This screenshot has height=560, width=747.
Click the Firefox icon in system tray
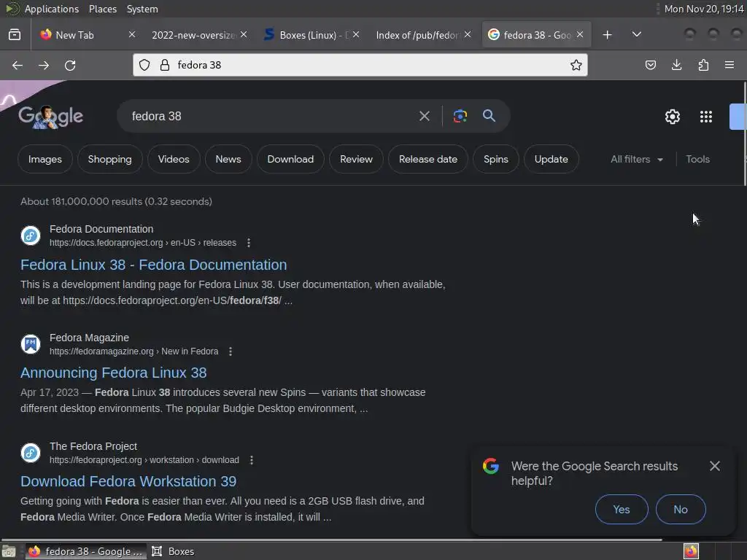click(x=691, y=551)
